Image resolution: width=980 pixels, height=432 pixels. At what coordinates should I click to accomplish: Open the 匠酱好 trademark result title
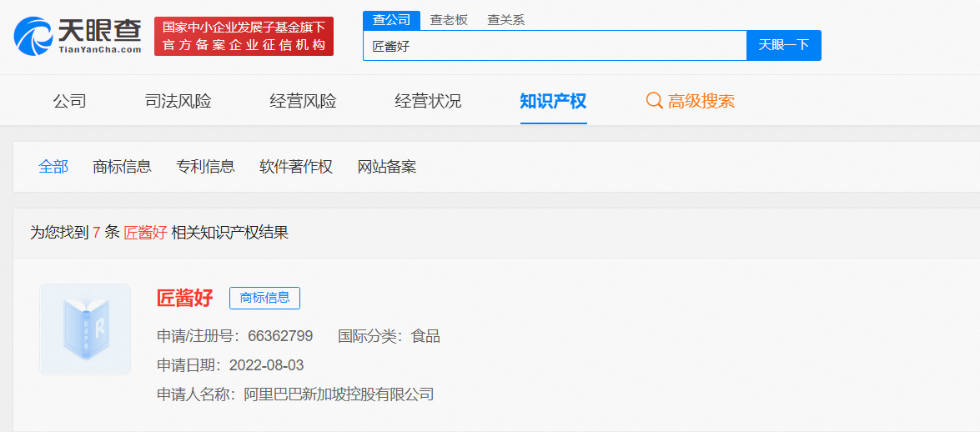point(185,298)
